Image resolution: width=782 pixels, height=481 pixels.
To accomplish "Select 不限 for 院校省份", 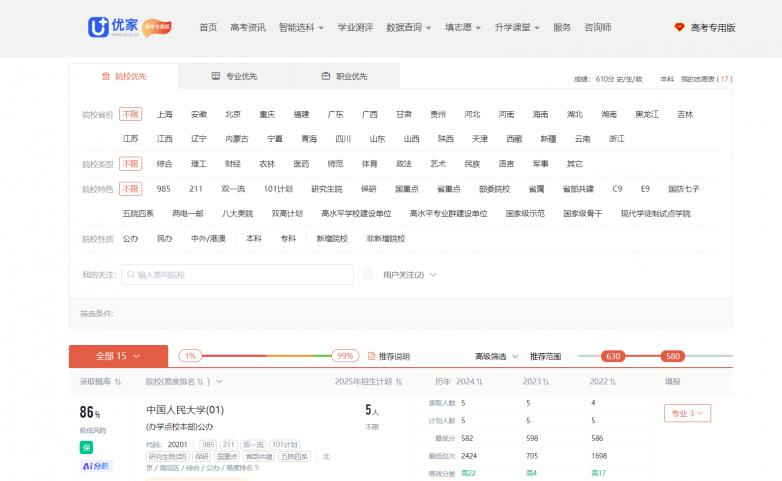I will pos(130,114).
